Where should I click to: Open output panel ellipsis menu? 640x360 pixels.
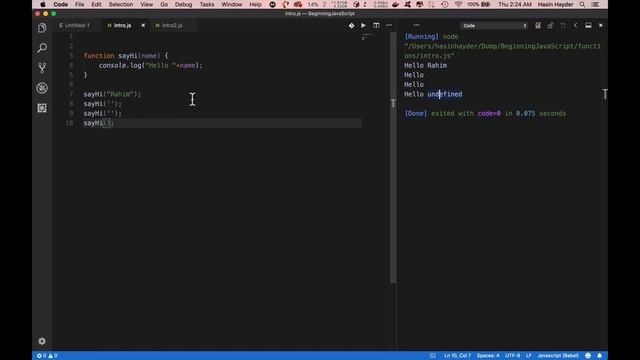416,25
